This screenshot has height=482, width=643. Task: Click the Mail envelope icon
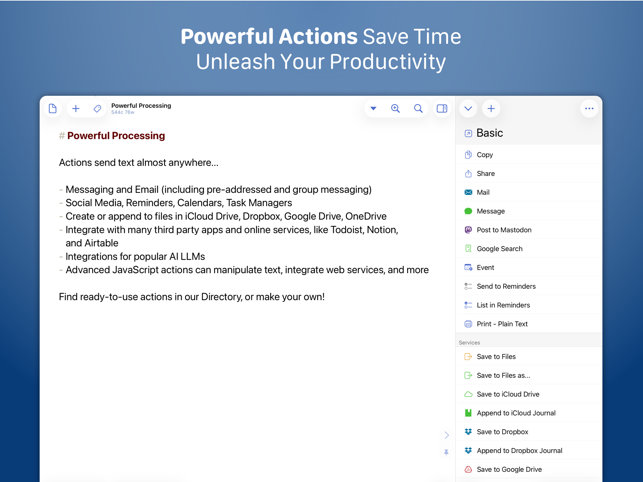click(468, 192)
